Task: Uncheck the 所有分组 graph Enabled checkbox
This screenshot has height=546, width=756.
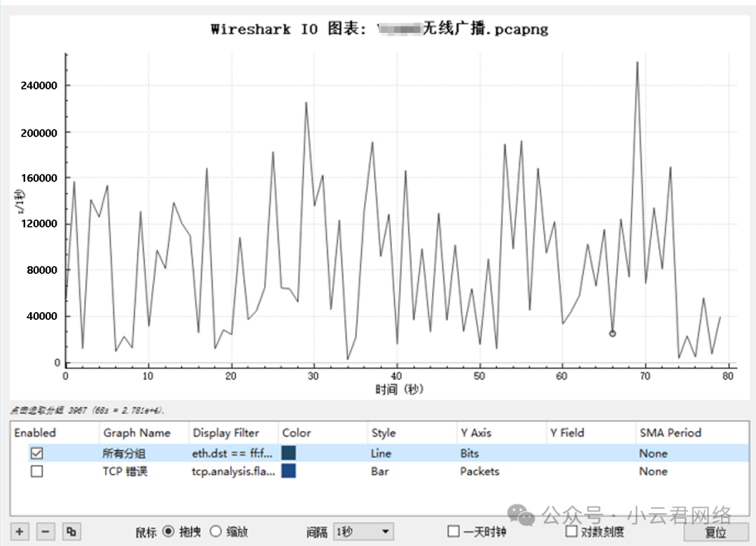Action: point(36,454)
